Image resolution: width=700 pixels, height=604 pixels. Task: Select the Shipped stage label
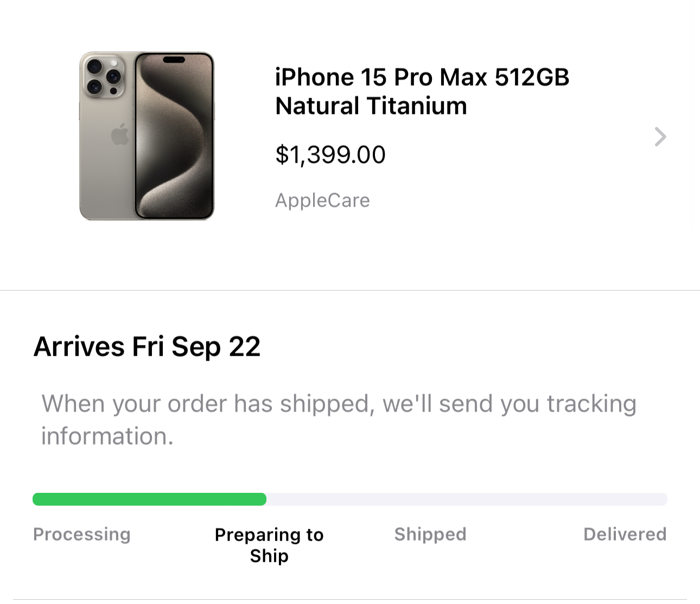point(430,534)
